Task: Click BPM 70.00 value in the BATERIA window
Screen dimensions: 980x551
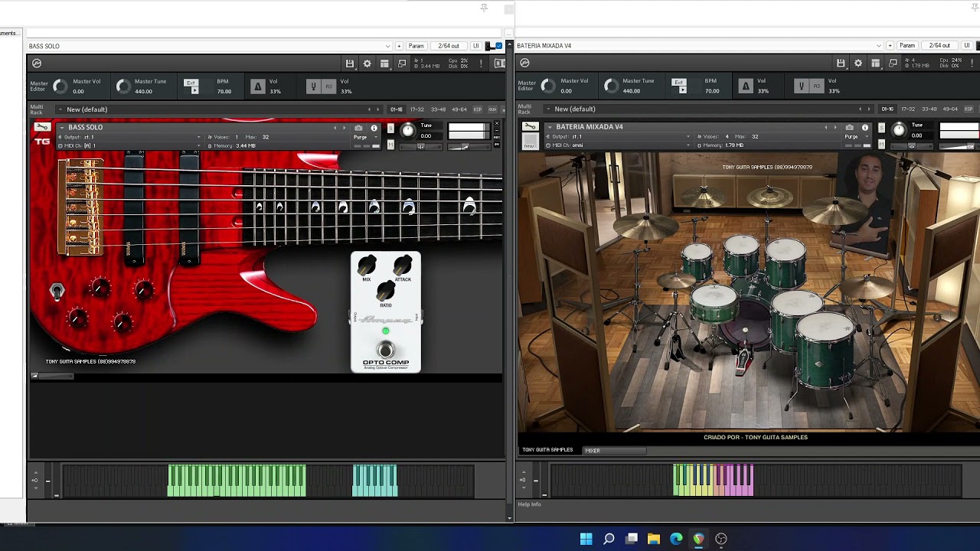Action: 712,90
